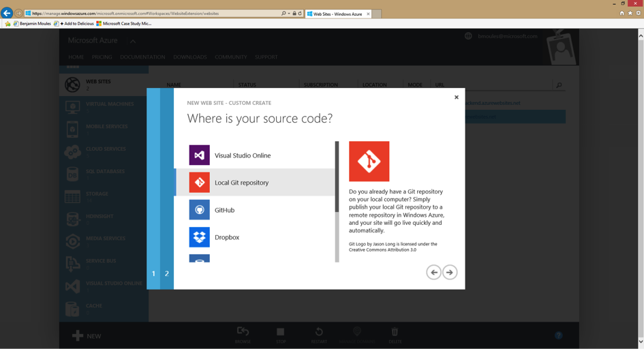Open Mobile Services sidebar section

104,130
